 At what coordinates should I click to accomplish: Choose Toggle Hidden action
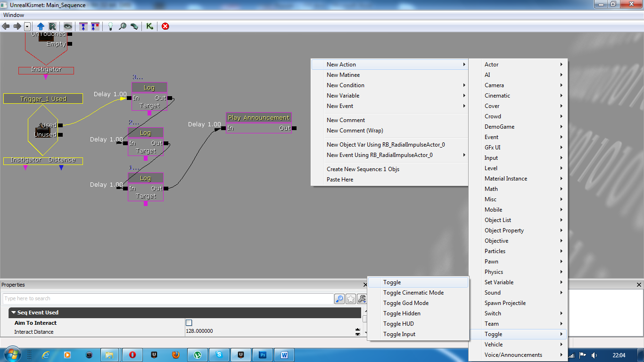coord(418,313)
